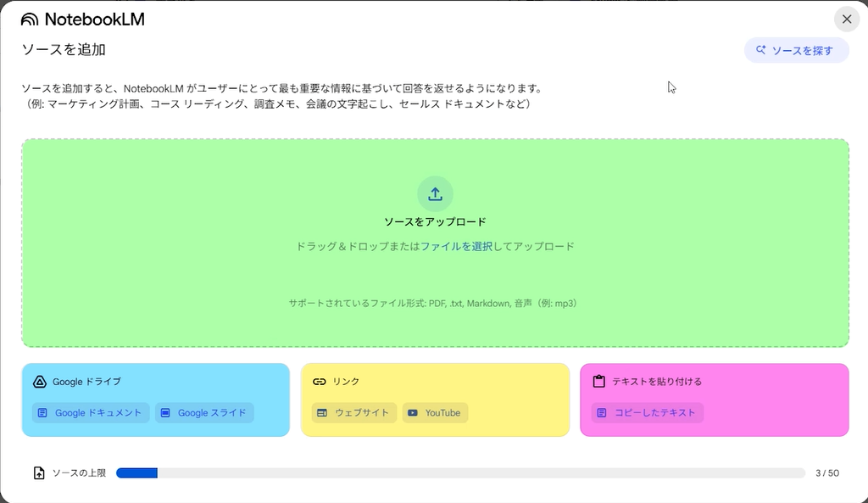The image size is (868, 503).
Task: Click the upload arrow icon
Action: pyautogui.click(x=435, y=194)
